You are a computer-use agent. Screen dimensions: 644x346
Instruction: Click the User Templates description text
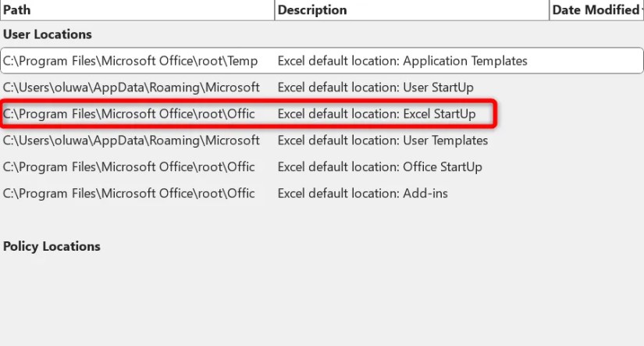point(382,141)
